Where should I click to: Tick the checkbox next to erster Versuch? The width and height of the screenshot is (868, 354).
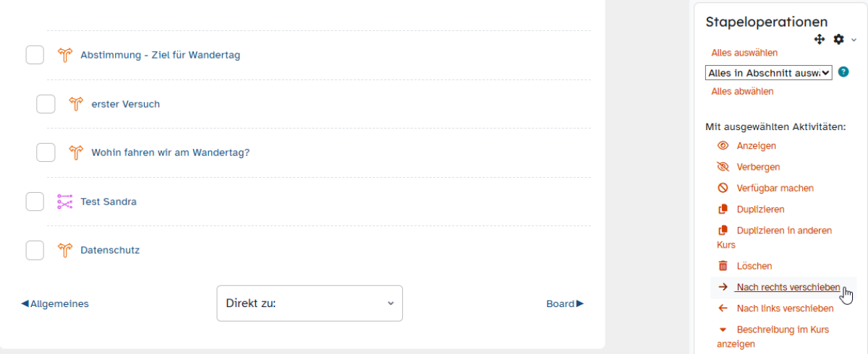46,104
